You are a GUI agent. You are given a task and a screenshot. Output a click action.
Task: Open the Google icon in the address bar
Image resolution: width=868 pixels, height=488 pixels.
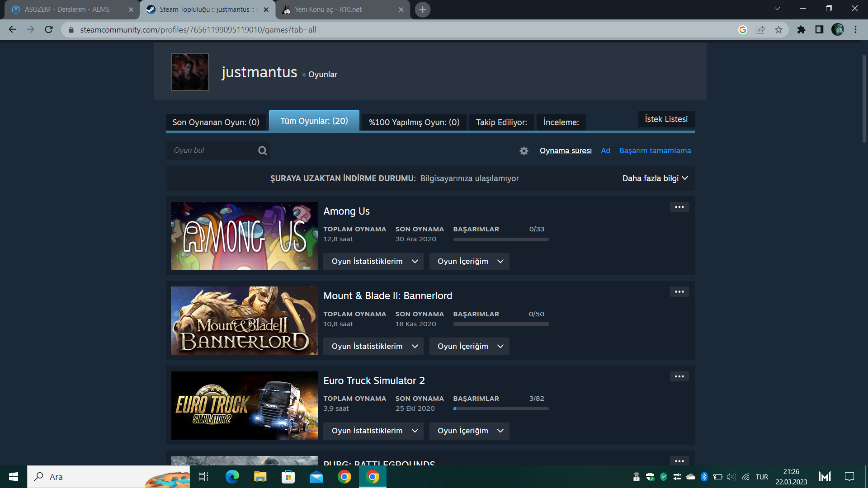[x=742, y=30]
